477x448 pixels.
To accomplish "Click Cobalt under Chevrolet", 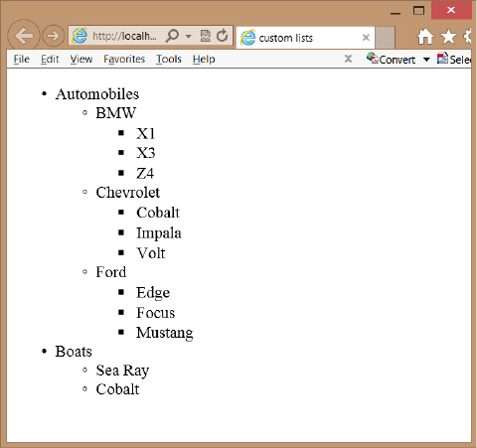I will [x=158, y=213].
